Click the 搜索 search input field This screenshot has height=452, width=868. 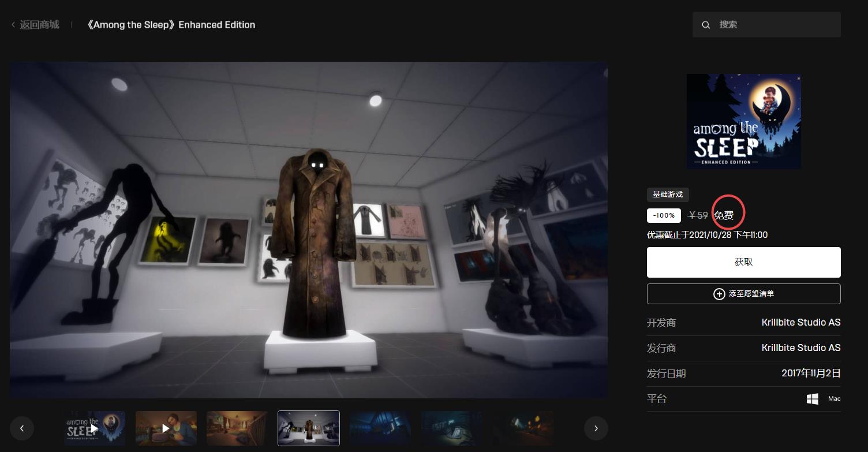tap(773, 25)
